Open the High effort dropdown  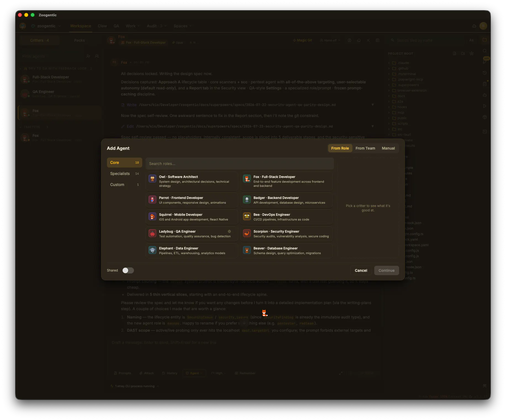(x=218, y=373)
